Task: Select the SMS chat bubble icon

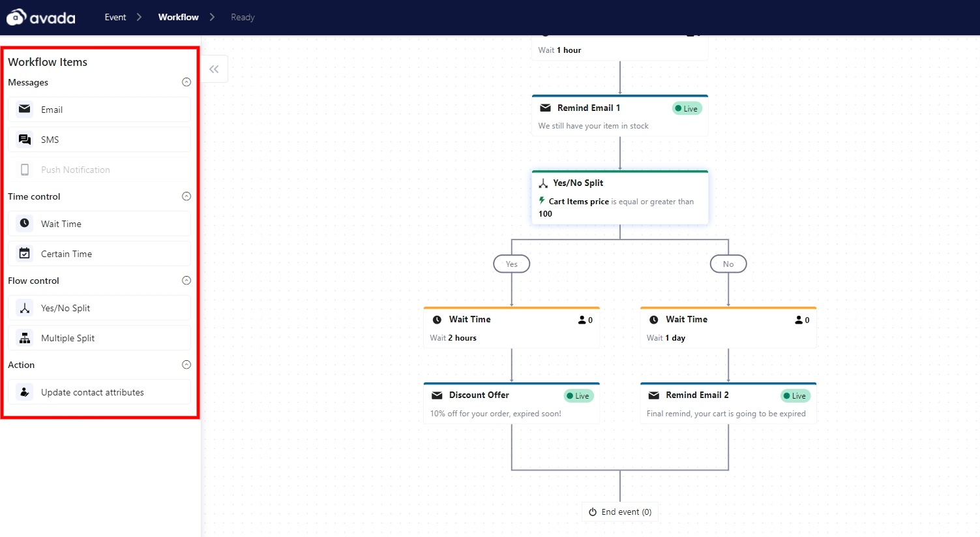Action: pos(25,140)
